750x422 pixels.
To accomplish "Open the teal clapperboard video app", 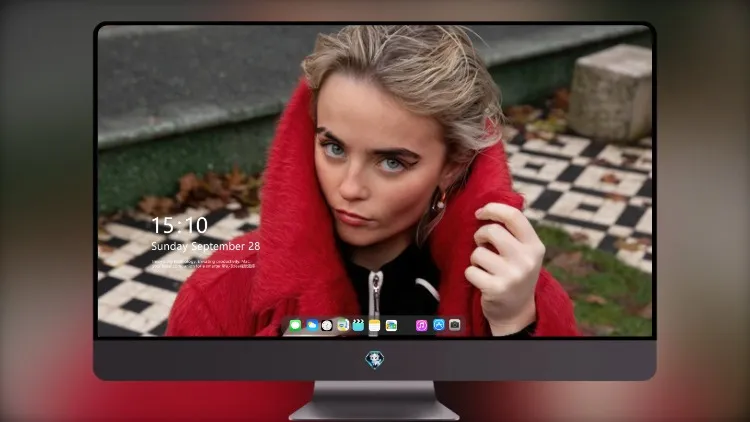I will pos(358,325).
